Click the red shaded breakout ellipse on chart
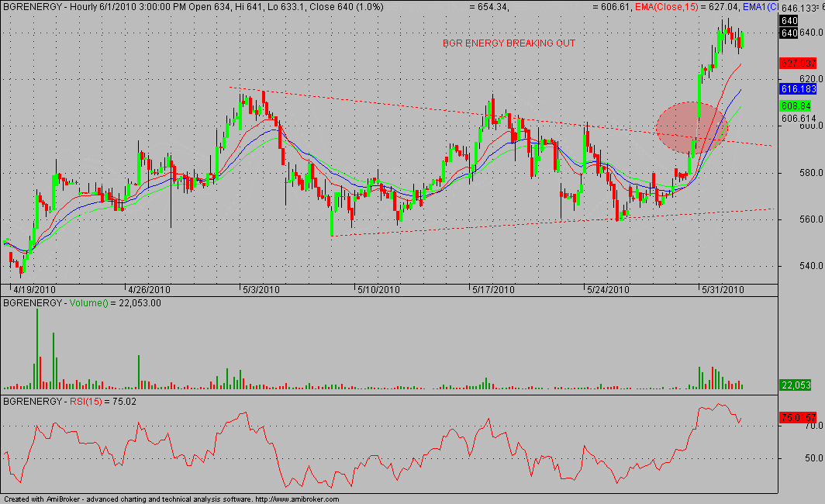 [x=692, y=128]
